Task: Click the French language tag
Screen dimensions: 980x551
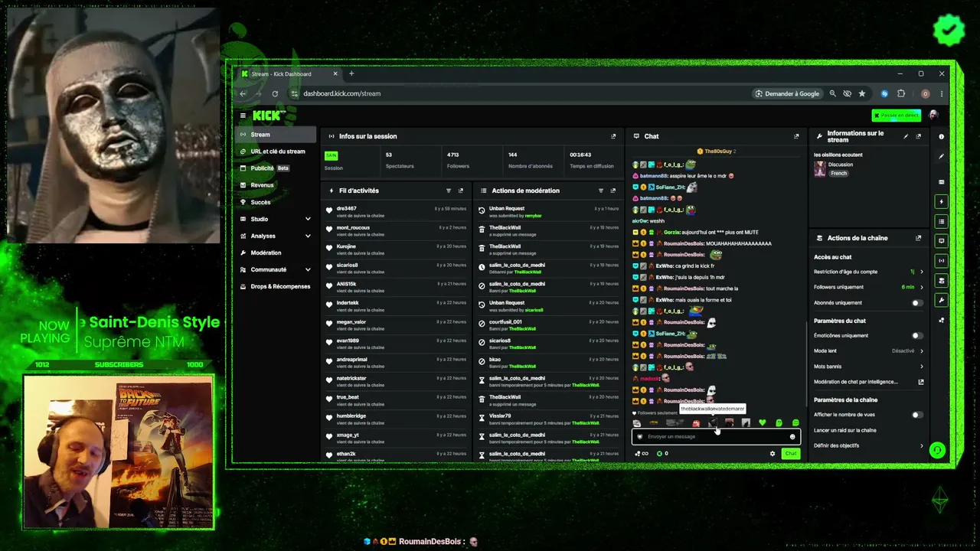Action: (839, 174)
